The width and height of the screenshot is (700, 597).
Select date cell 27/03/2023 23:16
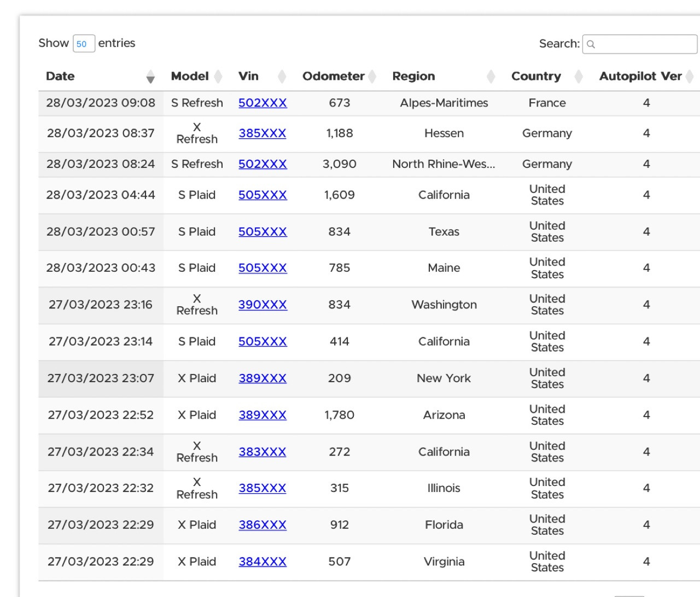click(x=101, y=305)
